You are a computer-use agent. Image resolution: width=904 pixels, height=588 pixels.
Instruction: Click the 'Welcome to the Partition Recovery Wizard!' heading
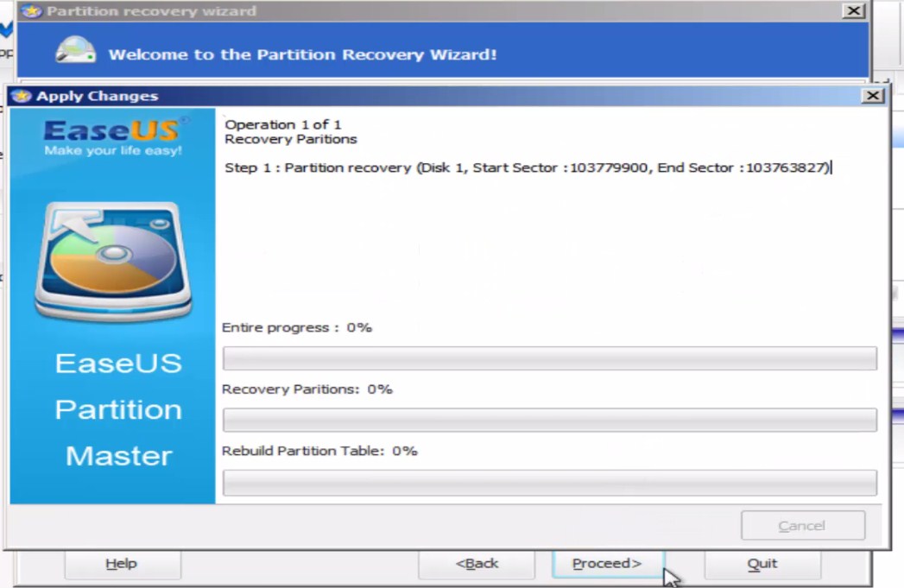click(x=303, y=54)
